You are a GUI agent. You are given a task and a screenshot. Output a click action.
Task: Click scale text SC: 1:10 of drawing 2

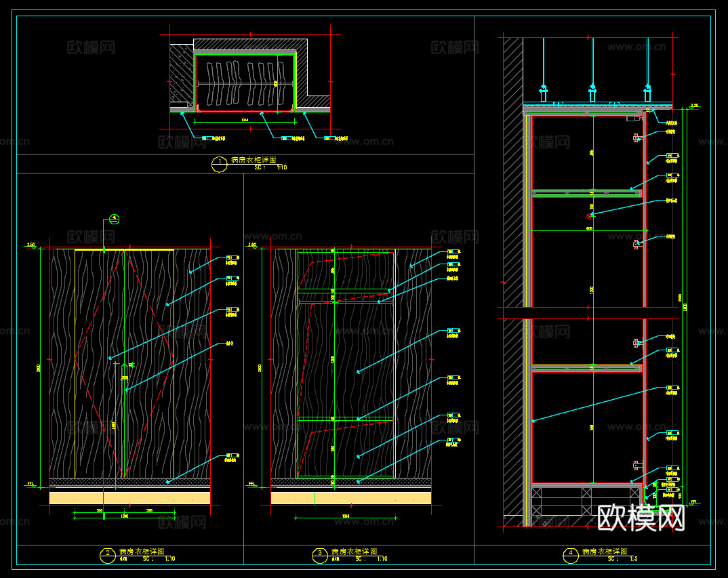click(x=159, y=559)
